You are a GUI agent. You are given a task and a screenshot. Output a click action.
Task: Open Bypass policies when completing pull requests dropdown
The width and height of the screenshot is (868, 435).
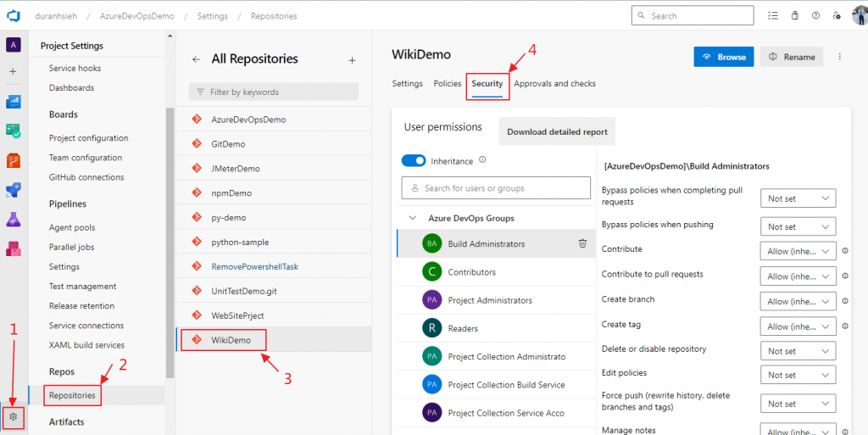pyautogui.click(x=798, y=198)
